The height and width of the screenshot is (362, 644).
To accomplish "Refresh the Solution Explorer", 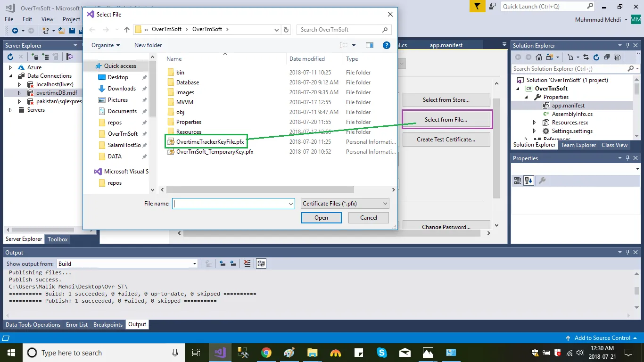I will tap(596, 57).
